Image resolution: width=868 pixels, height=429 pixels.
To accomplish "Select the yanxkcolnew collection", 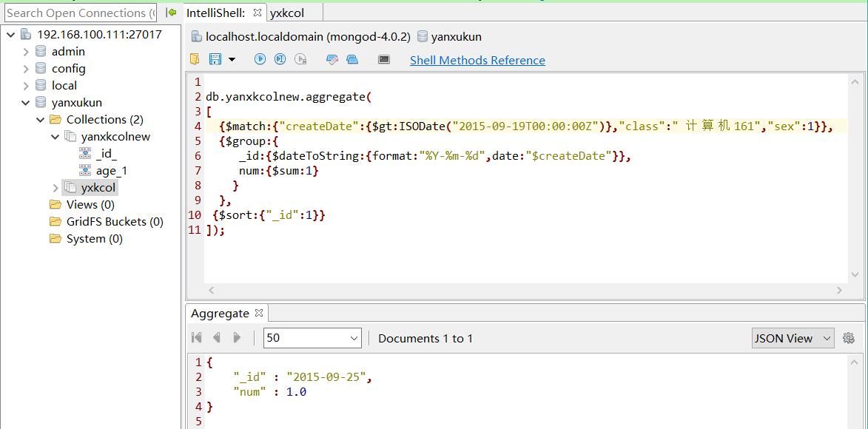I will click(x=115, y=137).
